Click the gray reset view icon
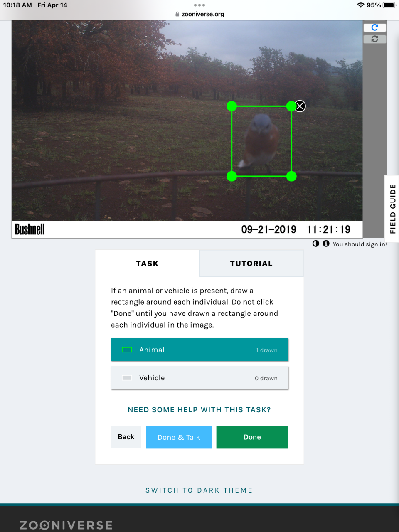Image resolution: width=399 pixels, height=532 pixels. (374, 39)
